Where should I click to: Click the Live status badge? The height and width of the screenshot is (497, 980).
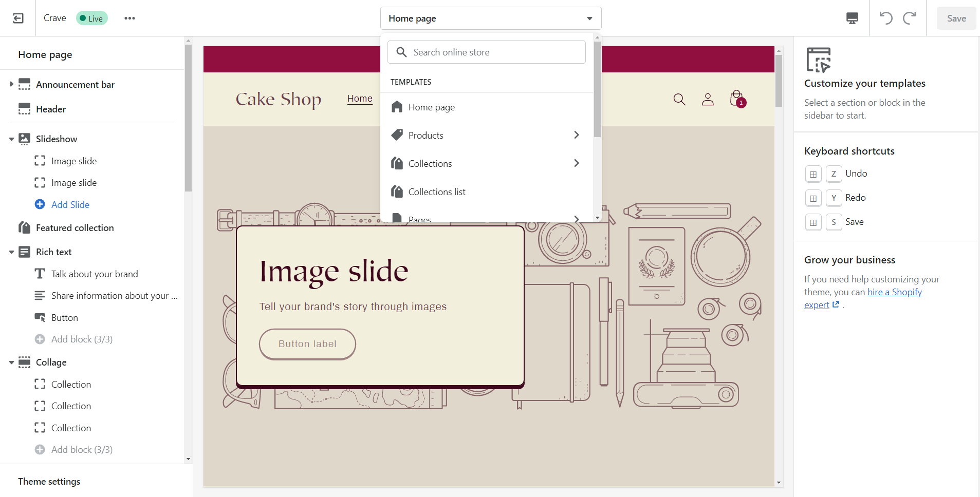pyautogui.click(x=91, y=18)
